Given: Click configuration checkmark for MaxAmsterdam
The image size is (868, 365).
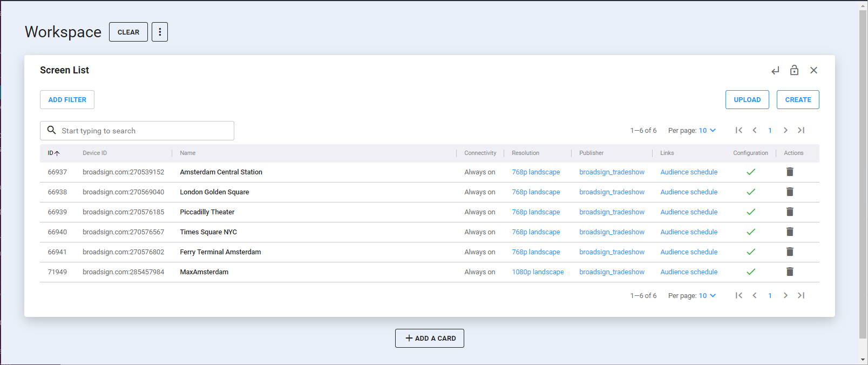Looking at the screenshot, I should (750, 272).
